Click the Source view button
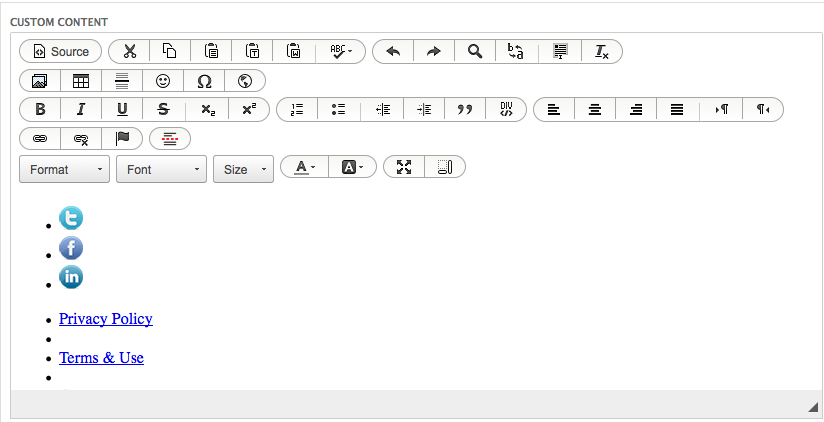The image size is (824, 422). click(x=60, y=52)
